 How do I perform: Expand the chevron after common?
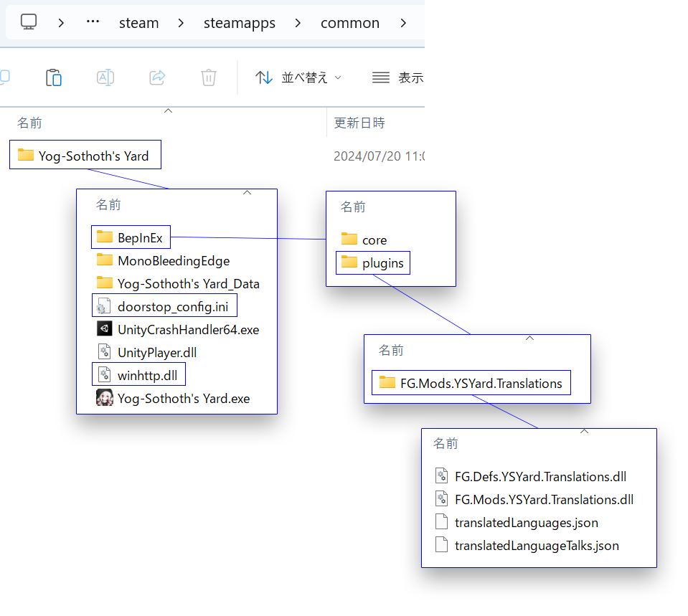pos(403,23)
